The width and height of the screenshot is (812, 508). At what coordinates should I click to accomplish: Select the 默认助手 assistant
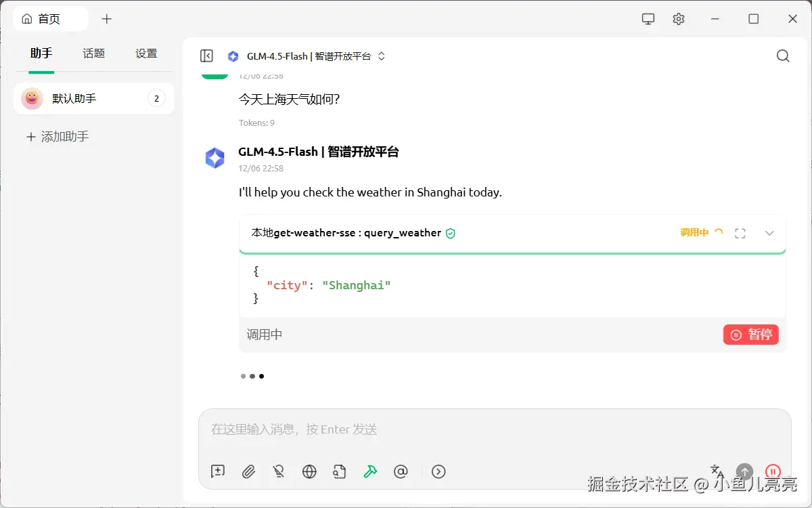pos(94,99)
